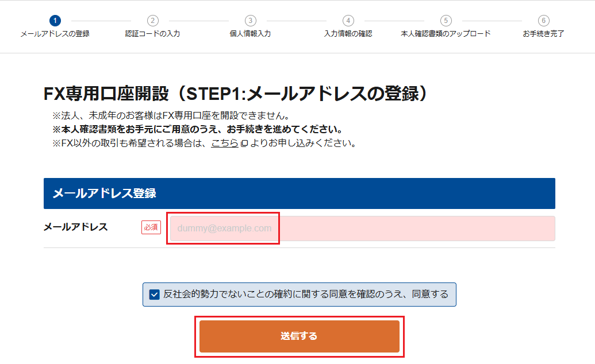Click the 反社会的勢力でないこと agreement label text
The width and height of the screenshot is (595, 364).
tap(305, 295)
